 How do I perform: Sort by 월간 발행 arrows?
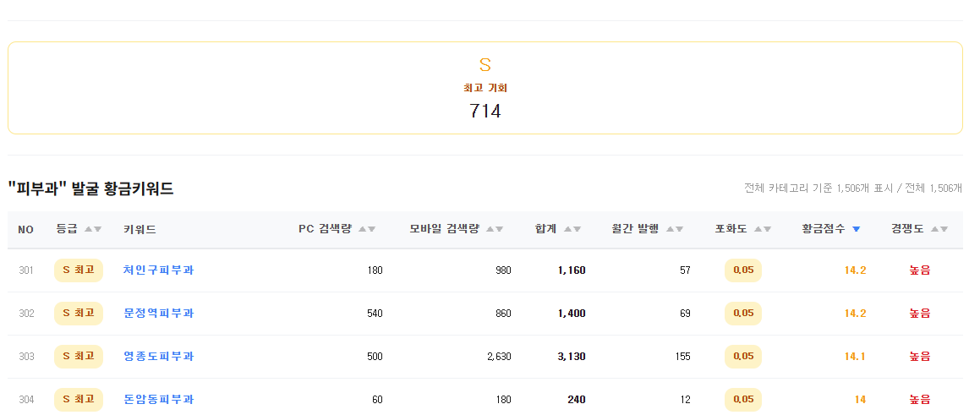coord(675,229)
